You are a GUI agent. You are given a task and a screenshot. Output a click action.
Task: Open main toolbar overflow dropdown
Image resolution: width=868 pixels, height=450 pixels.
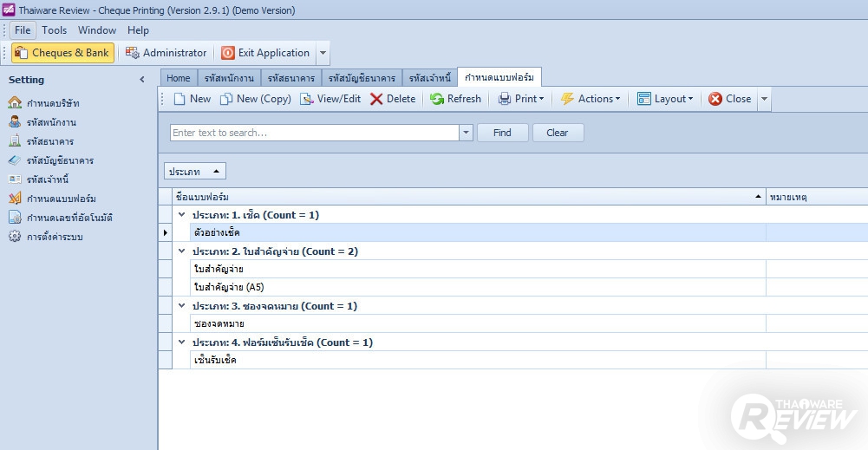coord(323,53)
